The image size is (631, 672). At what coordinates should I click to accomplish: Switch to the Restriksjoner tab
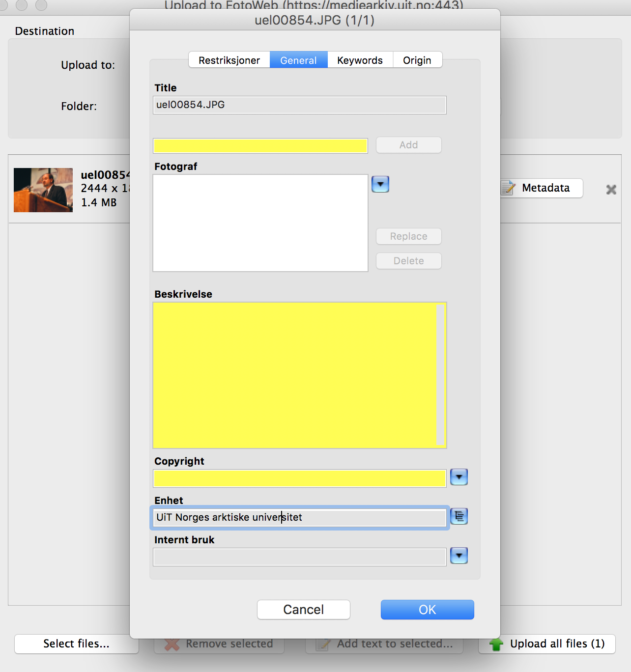pos(229,60)
